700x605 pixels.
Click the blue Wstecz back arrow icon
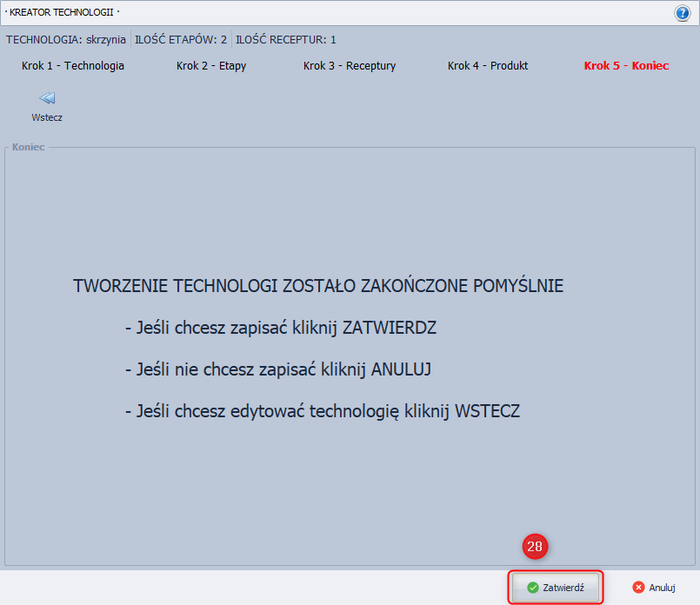coord(47,98)
